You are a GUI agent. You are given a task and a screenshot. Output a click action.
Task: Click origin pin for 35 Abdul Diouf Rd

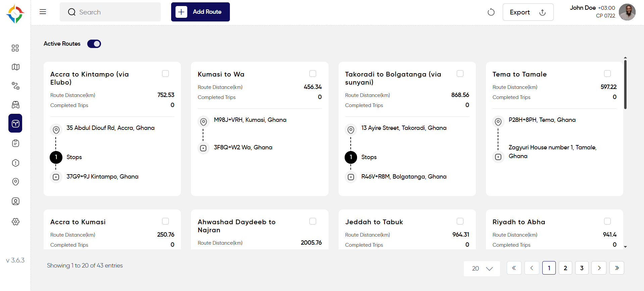click(x=56, y=130)
